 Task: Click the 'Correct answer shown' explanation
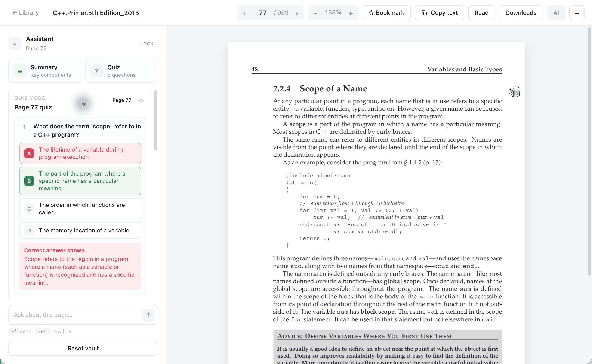80,266
